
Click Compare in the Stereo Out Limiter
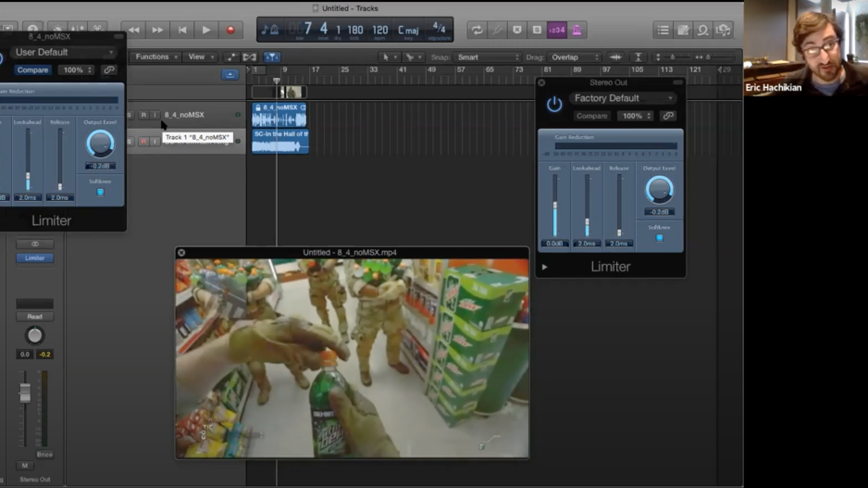(x=591, y=116)
